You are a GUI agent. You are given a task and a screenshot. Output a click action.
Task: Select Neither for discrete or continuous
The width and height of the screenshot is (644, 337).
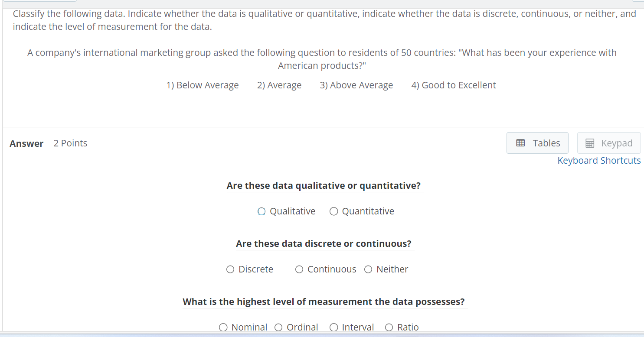coord(368,269)
